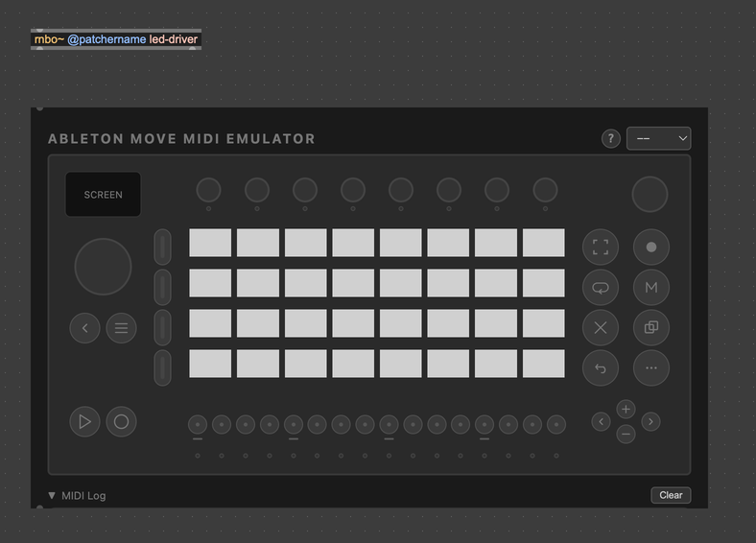
Task: Click the duplicate squares icon
Action: [651, 327]
